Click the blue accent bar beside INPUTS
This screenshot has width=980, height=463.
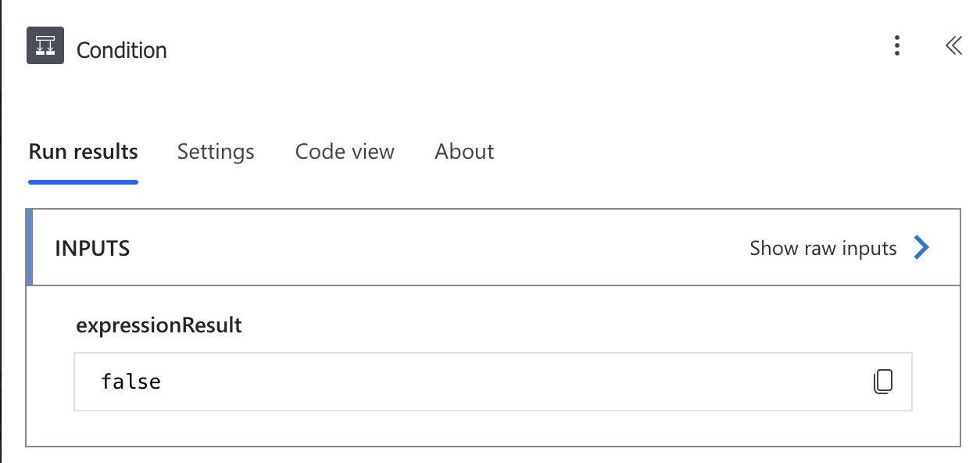point(30,247)
